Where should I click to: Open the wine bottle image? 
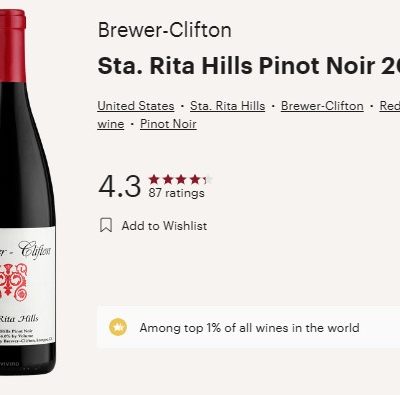point(28,192)
